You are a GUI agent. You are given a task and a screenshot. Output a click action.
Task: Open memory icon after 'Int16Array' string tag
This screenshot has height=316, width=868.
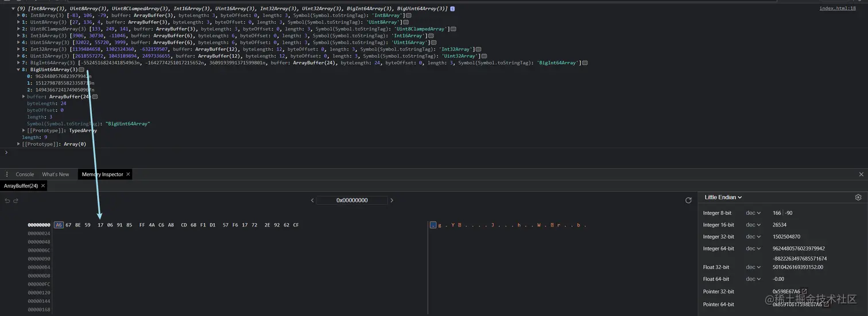431,36
